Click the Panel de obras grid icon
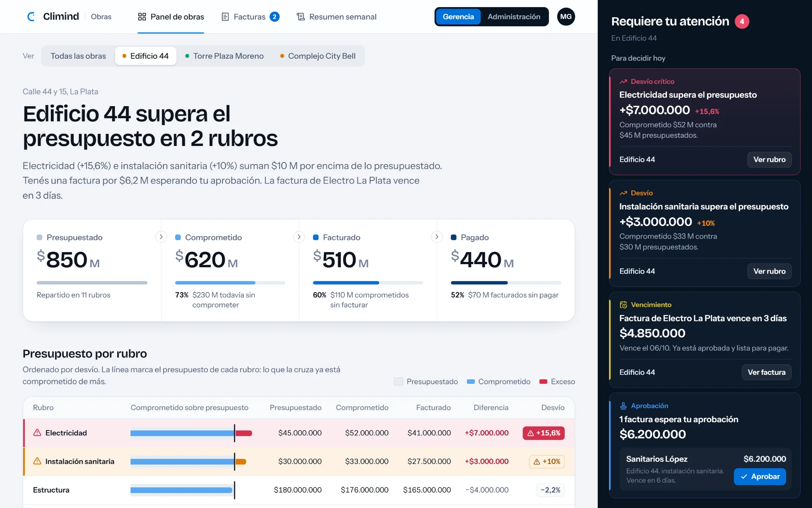 pos(142,17)
